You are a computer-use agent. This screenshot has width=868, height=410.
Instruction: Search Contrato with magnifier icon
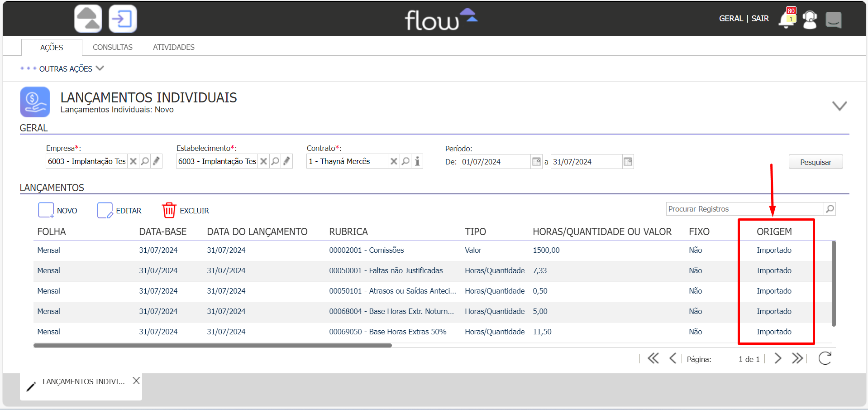click(x=405, y=161)
